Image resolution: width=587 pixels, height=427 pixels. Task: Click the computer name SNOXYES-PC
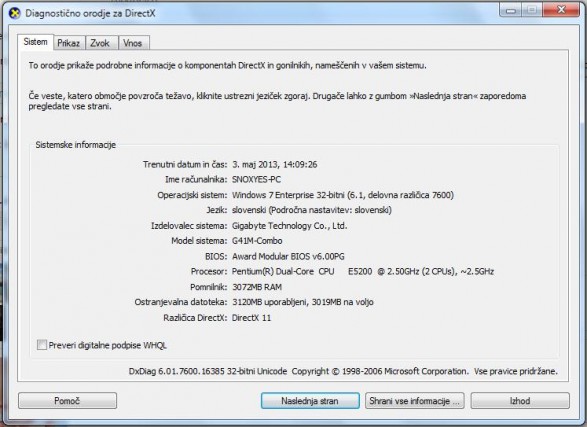tap(256, 180)
